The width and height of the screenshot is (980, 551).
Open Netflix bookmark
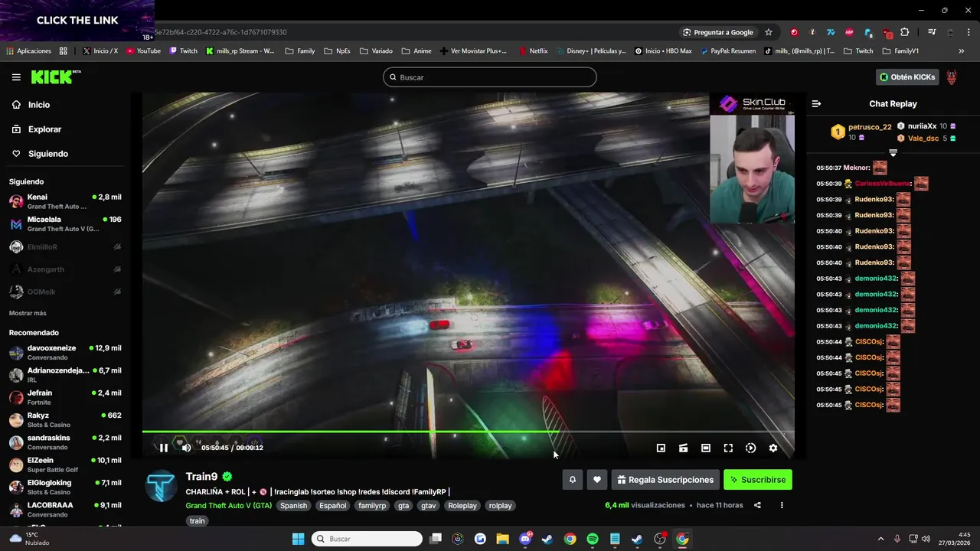534,51
